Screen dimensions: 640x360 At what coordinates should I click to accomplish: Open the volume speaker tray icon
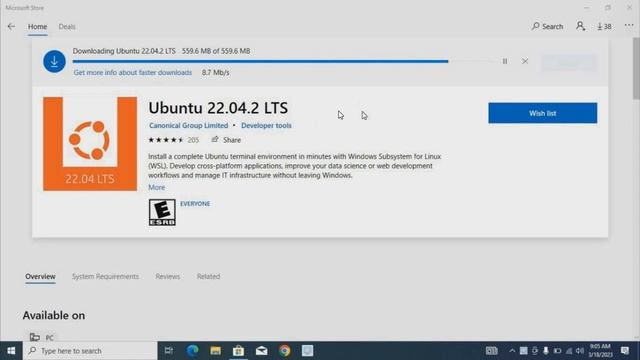point(580,351)
